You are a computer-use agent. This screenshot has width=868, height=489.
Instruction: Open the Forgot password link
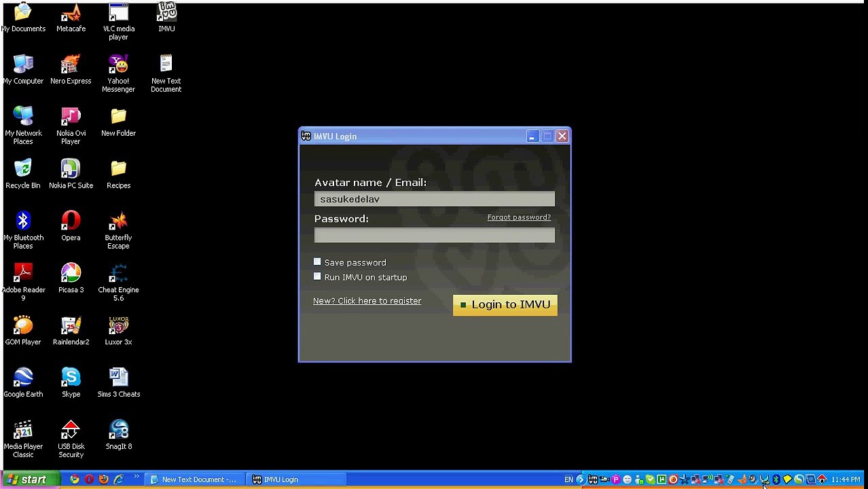(x=519, y=217)
